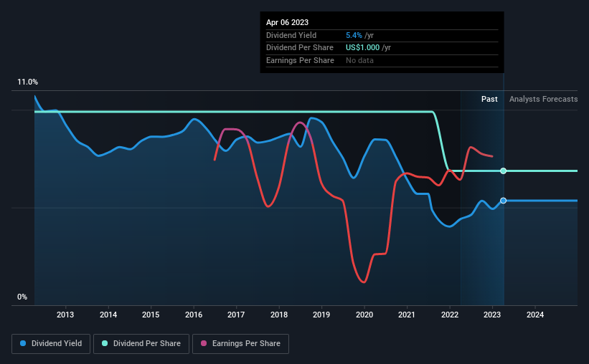Click the 2014 x-axis label
The width and height of the screenshot is (589, 364).
point(108,315)
